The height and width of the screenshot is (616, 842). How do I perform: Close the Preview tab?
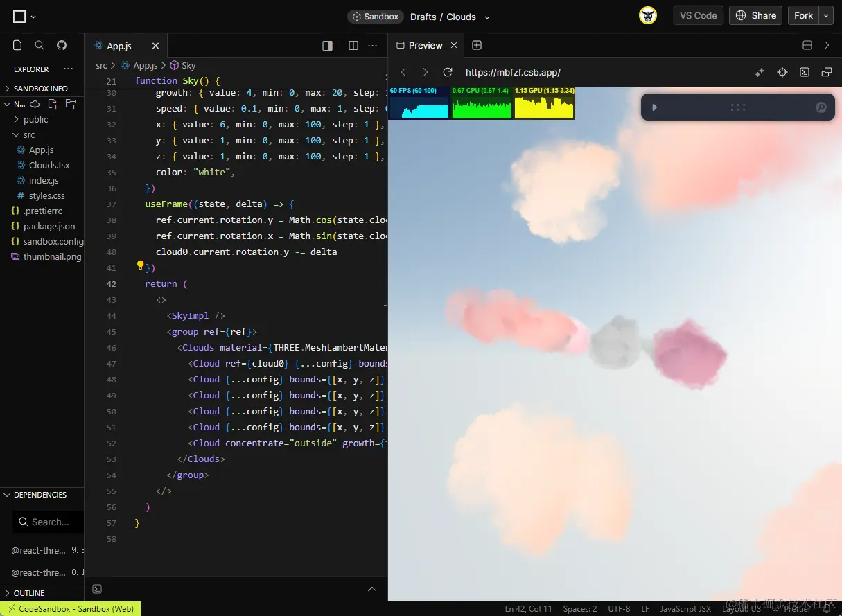click(454, 45)
